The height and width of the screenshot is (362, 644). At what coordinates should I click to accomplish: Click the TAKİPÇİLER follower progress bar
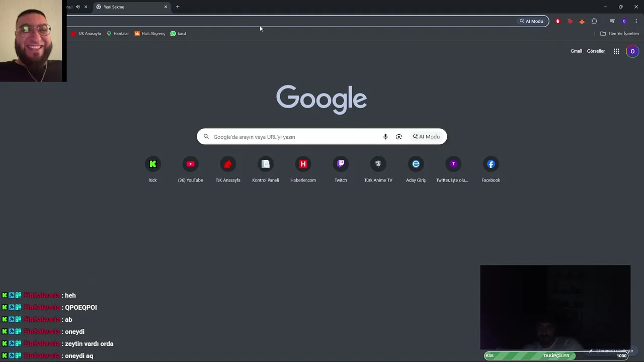tap(556, 356)
